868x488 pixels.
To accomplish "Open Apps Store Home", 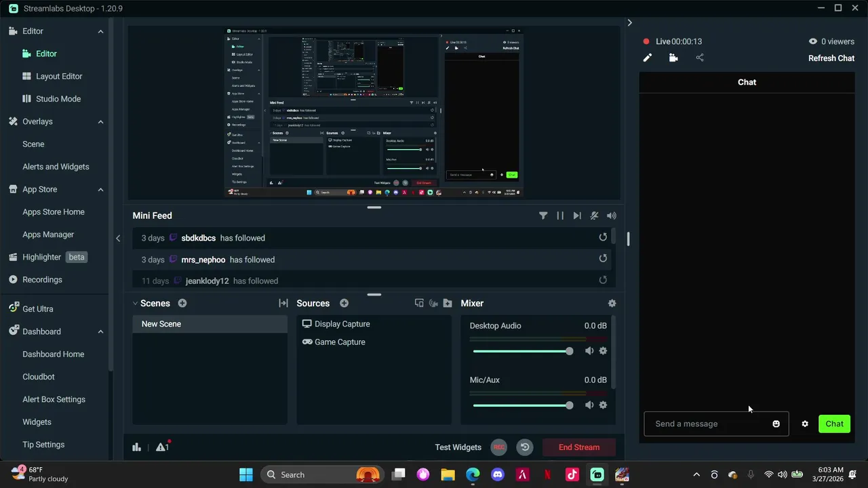I will [x=54, y=212].
